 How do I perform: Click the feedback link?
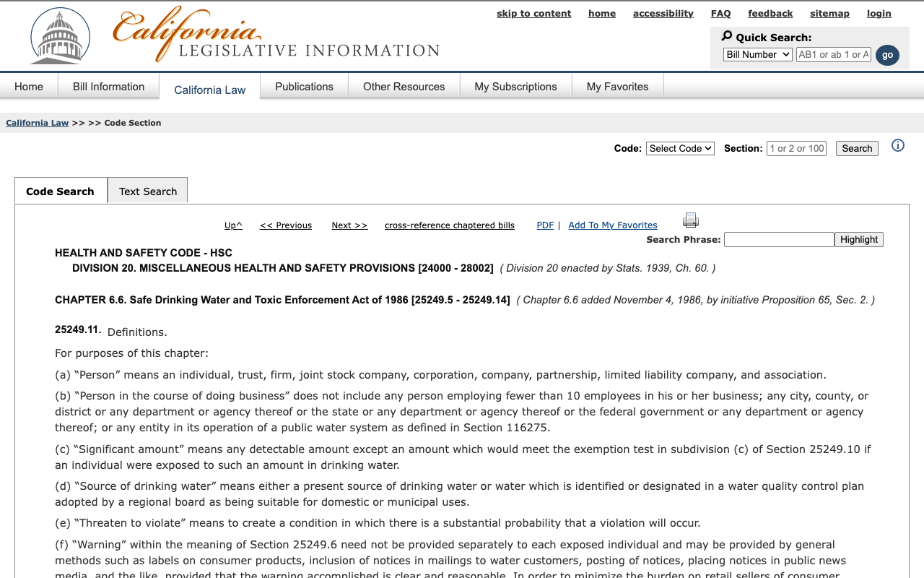(x=770, y=14)
